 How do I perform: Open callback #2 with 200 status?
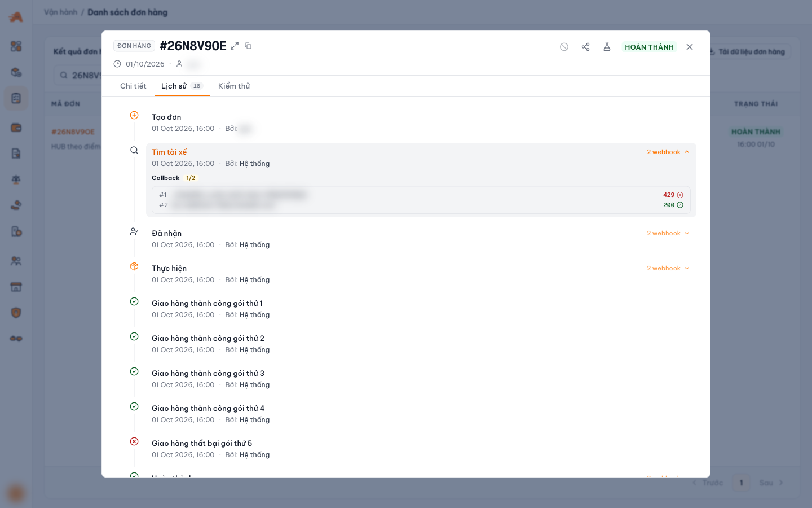[x=421, y=205]
